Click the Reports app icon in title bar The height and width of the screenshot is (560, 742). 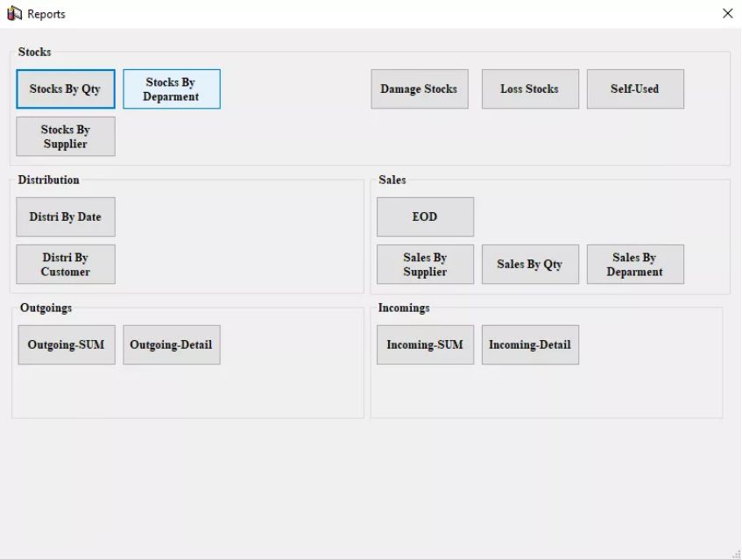14,13
